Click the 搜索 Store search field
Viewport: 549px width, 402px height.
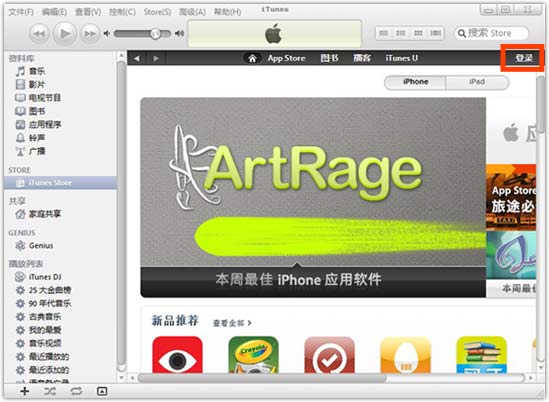pos(491,33)
